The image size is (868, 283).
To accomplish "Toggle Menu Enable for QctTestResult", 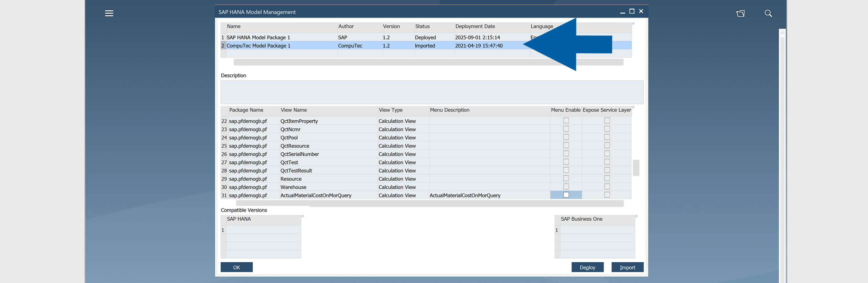I will (x=566, y=170).
